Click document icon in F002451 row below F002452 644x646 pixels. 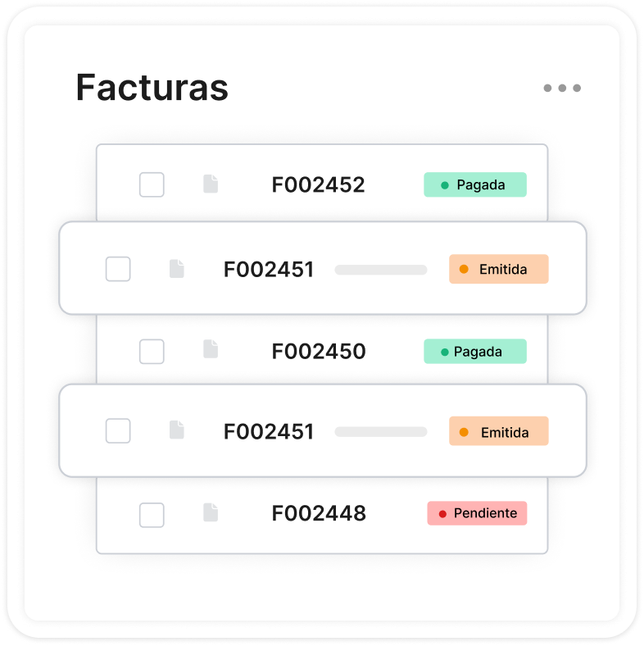coord(176,268)
